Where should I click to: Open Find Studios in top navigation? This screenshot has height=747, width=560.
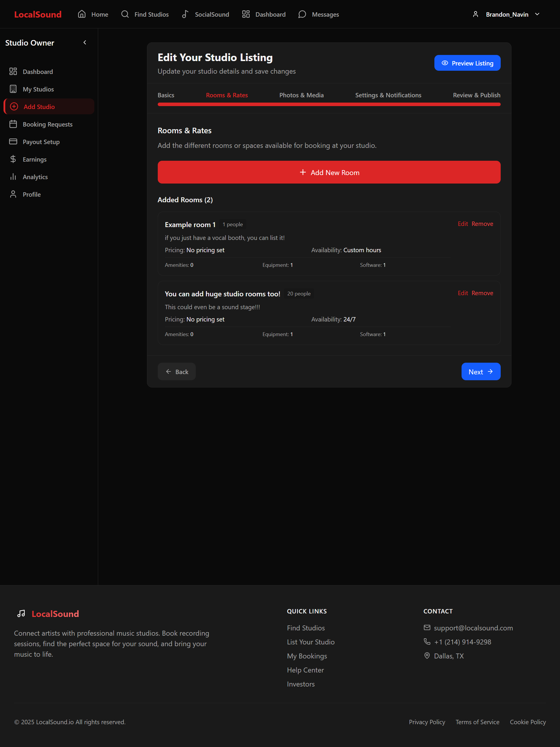(x=145, y=14)
